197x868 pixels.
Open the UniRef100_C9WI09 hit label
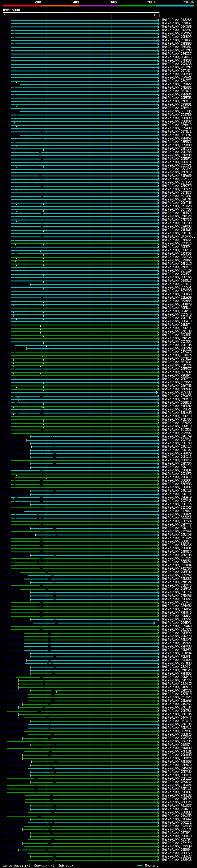pos(176,436)
